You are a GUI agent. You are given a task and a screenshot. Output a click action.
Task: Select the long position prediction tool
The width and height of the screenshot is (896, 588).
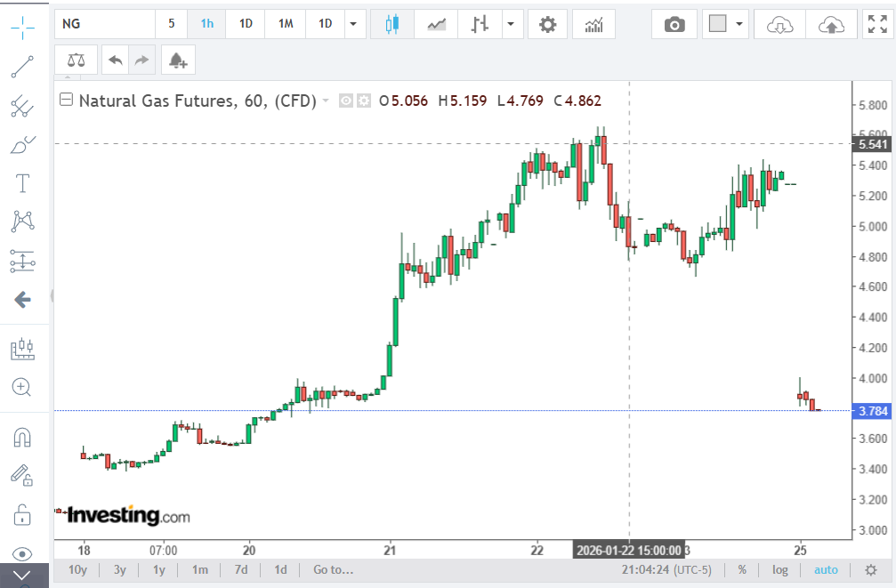click(23, 262)
